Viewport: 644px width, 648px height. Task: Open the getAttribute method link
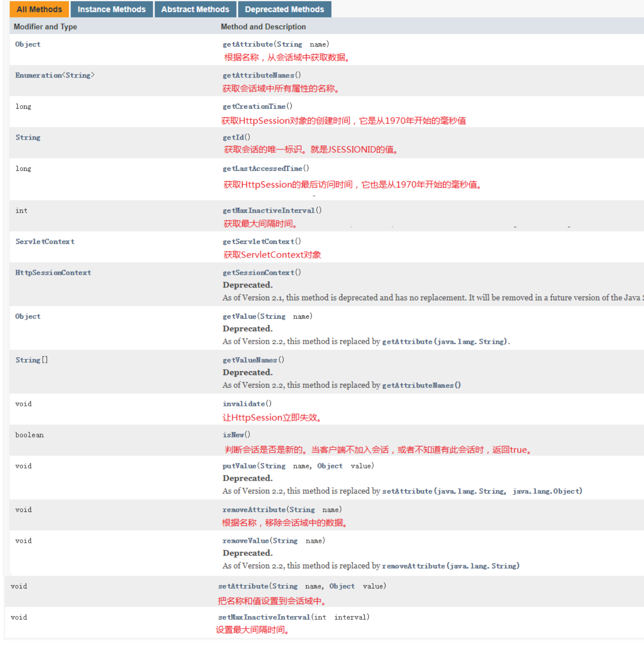click(x=248, y=44)
